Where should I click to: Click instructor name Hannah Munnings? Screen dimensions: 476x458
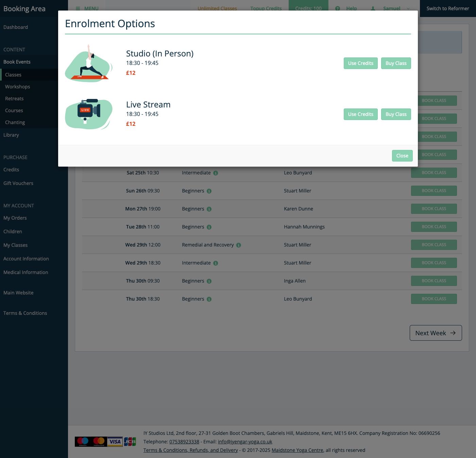point(304,227)
